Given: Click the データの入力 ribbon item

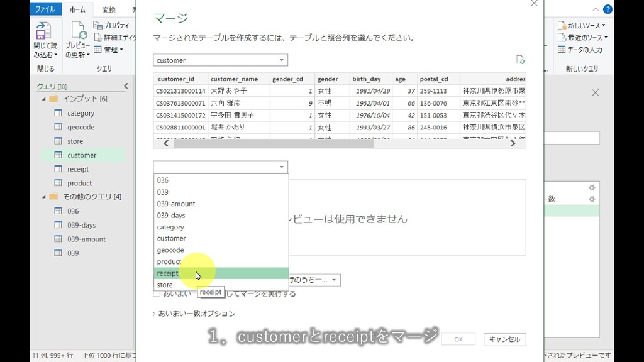Looking at the screenshot, I should [580, 50].
